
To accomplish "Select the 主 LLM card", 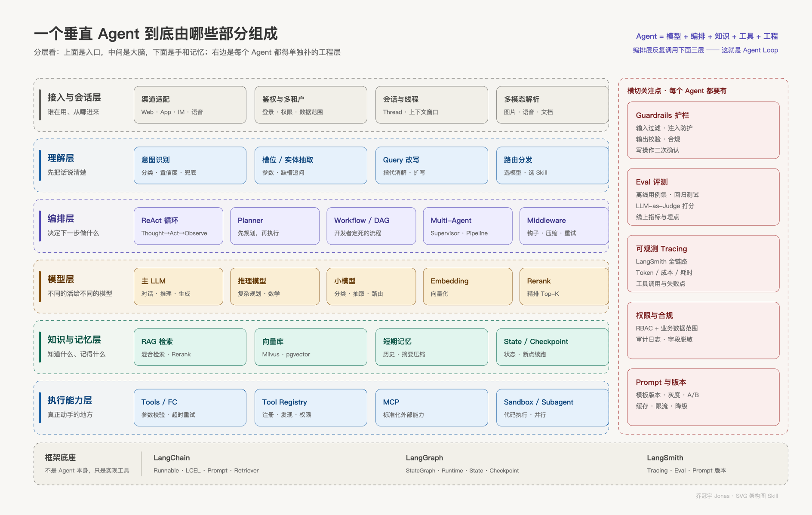I will tap(178, 287).
